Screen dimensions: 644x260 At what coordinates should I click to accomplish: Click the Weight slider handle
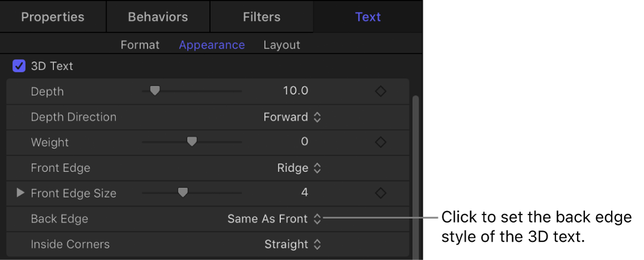coord(192,141)
